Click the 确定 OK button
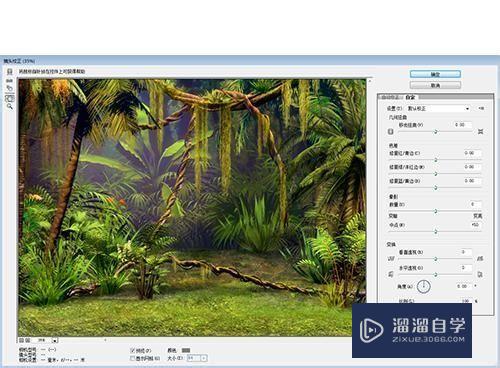Screen dimensions: 500x368 click(435, 74)
